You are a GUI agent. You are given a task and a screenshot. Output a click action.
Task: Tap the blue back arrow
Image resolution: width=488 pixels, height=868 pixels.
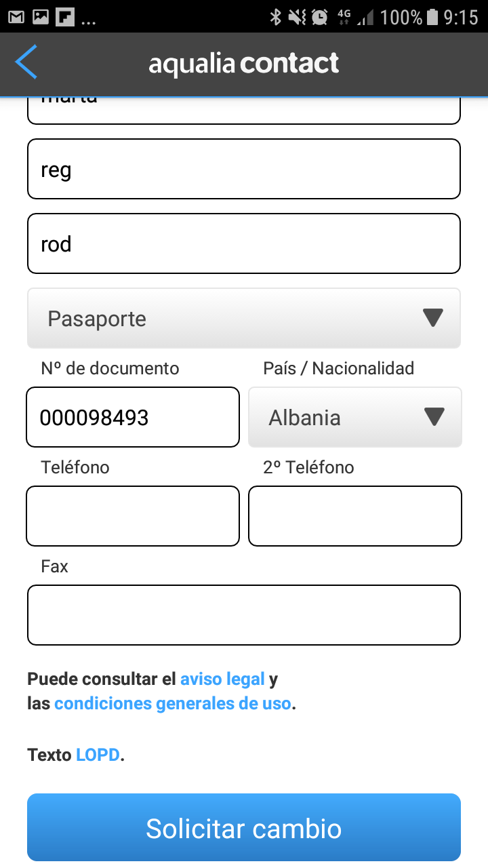26,63
